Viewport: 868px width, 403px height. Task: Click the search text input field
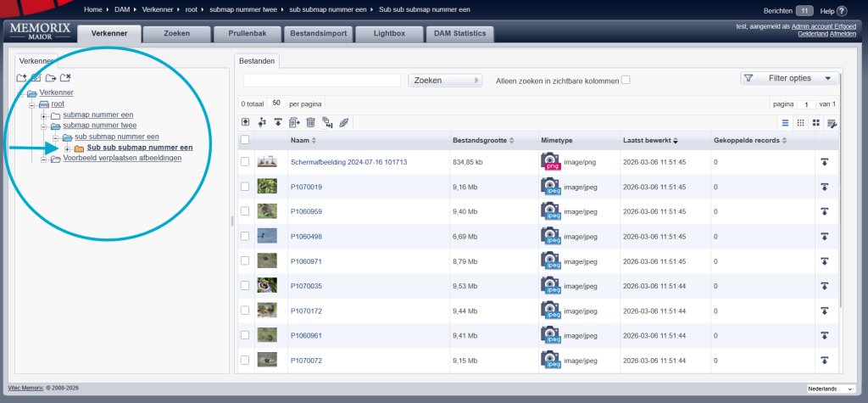pyautogui.click(x=321, y=81)
